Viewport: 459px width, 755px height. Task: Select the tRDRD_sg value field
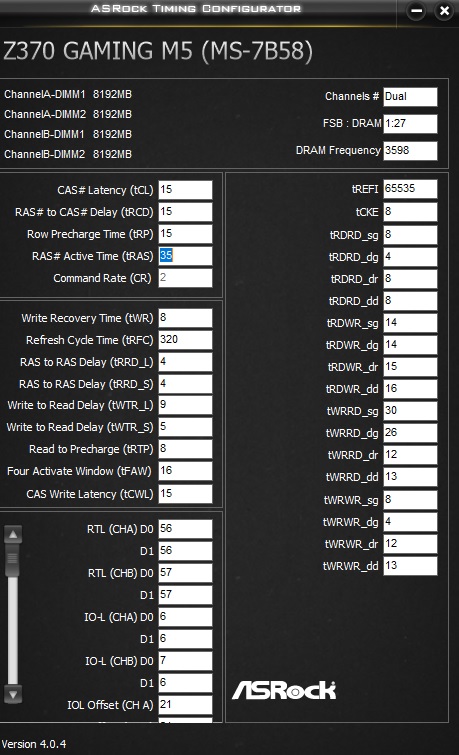[x=410, y=235]
